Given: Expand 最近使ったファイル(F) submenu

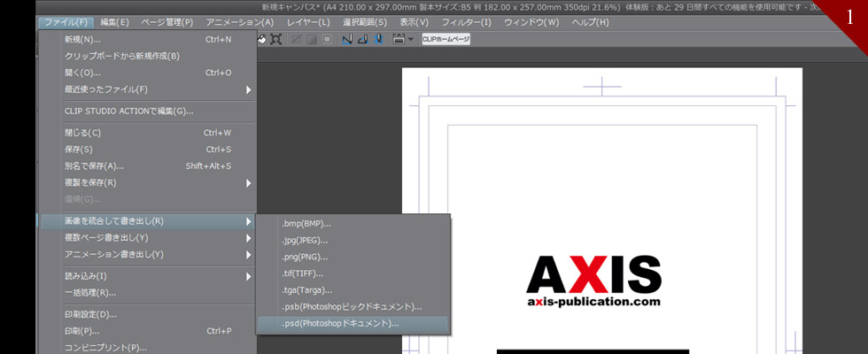Looking at the screenshot, I should [148, 89].
